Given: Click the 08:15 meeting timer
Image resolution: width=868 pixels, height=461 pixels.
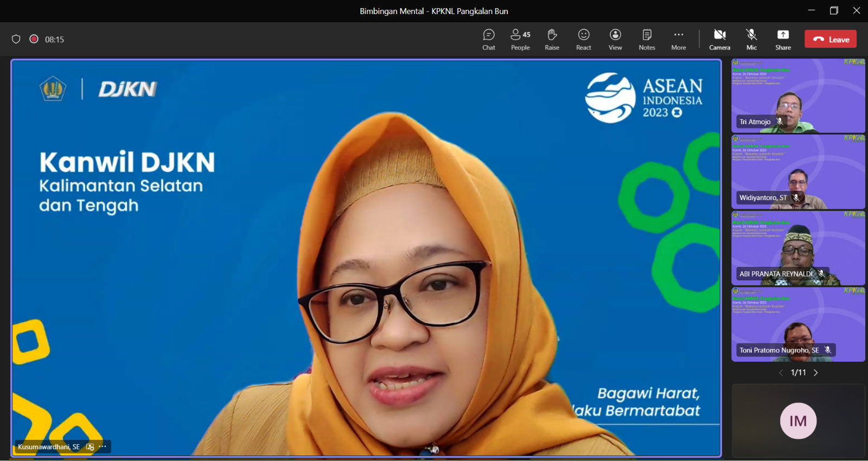Looking at the screenshot, I should coord(54,40).
